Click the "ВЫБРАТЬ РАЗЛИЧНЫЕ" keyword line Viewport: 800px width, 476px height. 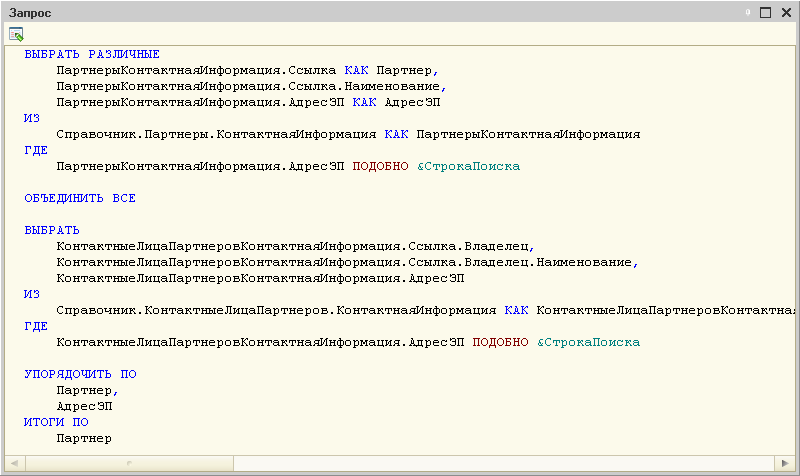[92, 54]
